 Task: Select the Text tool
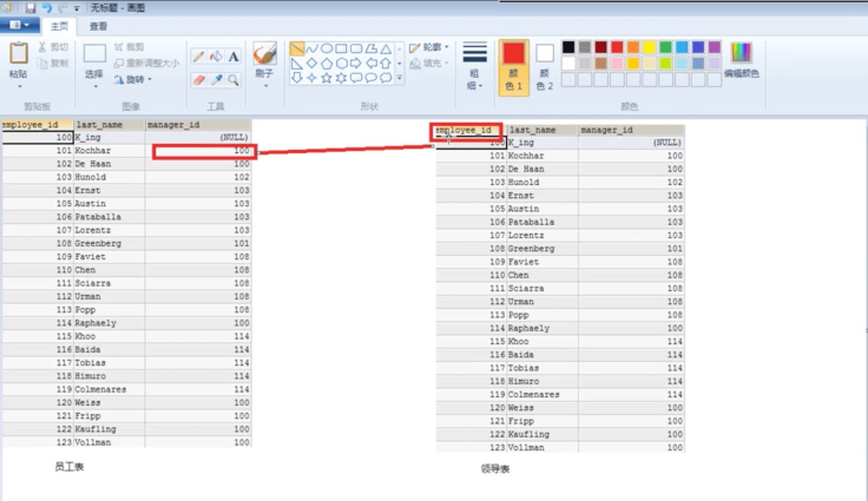point(233,56)
